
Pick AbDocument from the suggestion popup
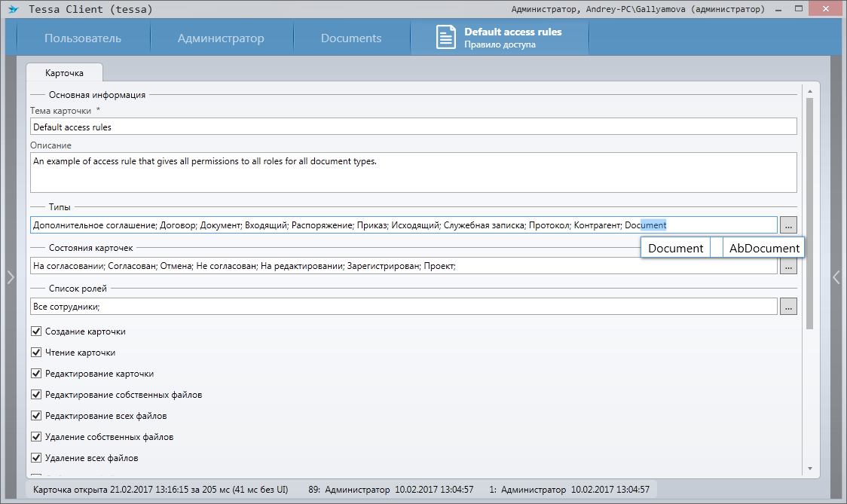pyautogui.click(x=764, y=248)
